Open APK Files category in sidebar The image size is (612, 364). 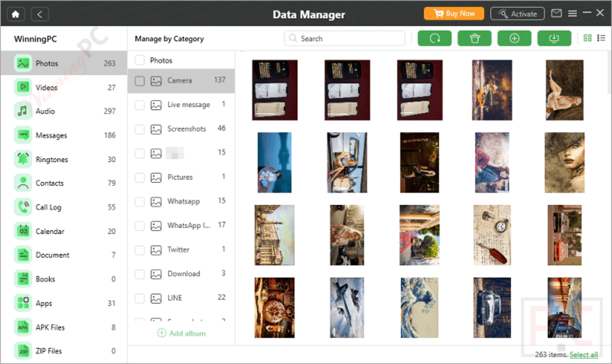point(64,327)
